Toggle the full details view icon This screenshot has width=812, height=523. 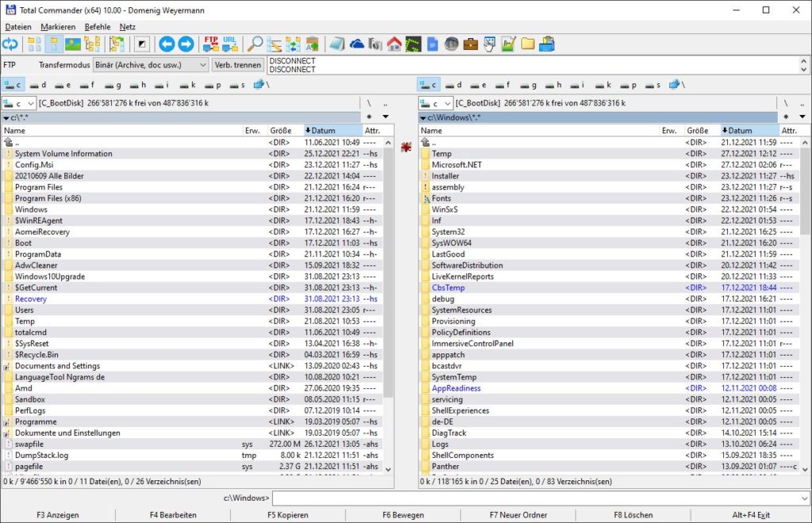[x=54, y=44]
